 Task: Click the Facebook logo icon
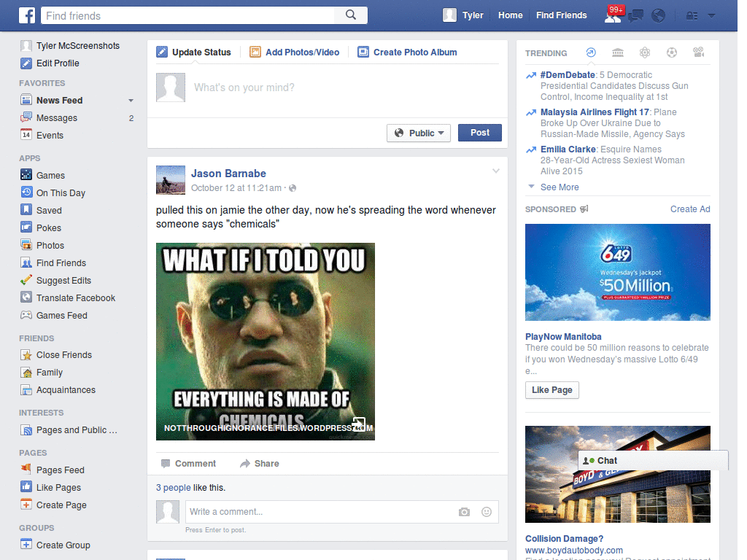click(27, 15)
